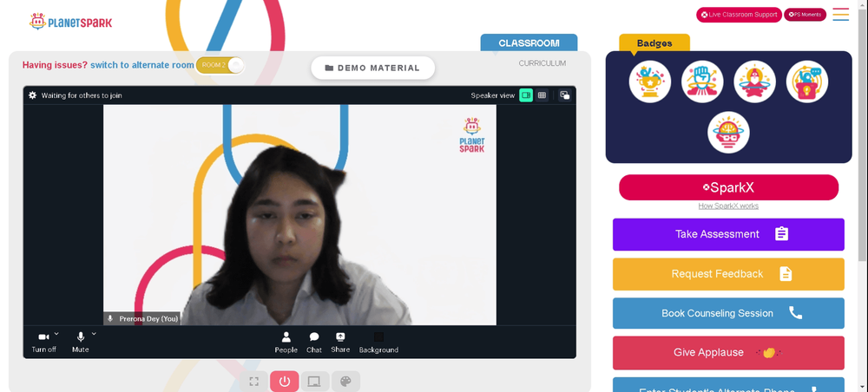Image resolution: width=868 pixels, height=392 pixels.
Task: Expand microphone options chevron
Action: [x=94, y=333]
